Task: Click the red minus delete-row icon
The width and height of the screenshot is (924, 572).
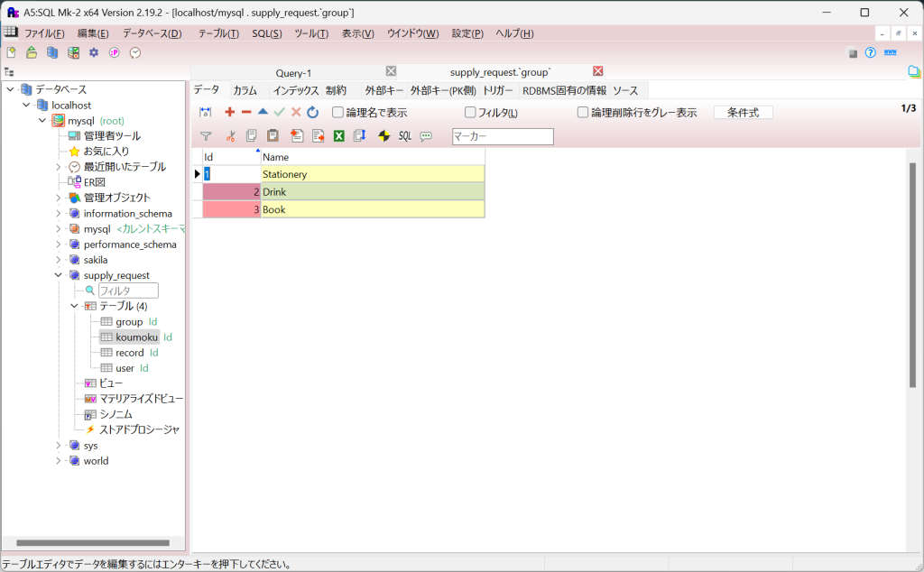Action: pos(245,112)
